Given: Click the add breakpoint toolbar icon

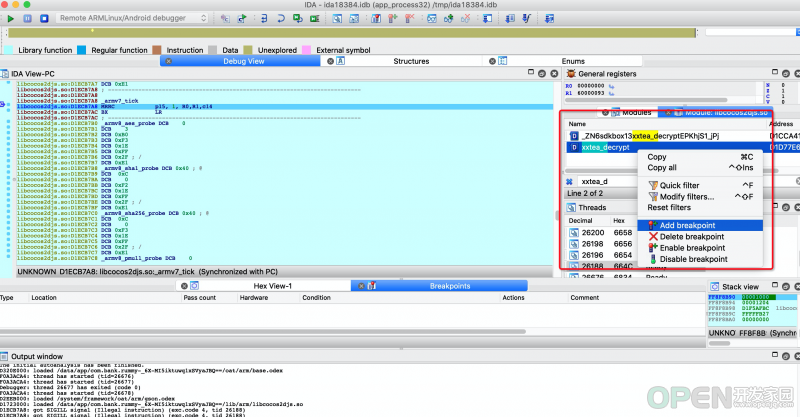Looking at the screenshot, I should 392,18.
